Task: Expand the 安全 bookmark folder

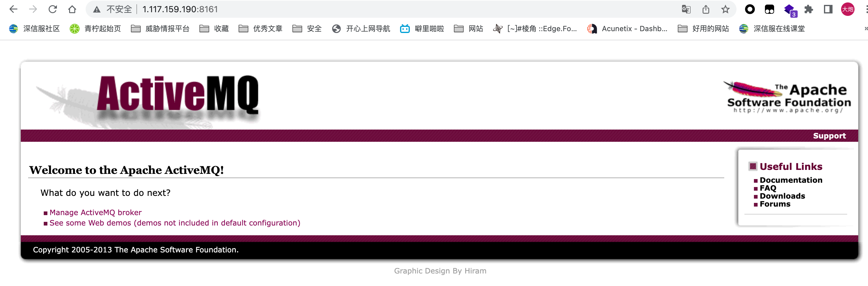Action: coord(307,29)
